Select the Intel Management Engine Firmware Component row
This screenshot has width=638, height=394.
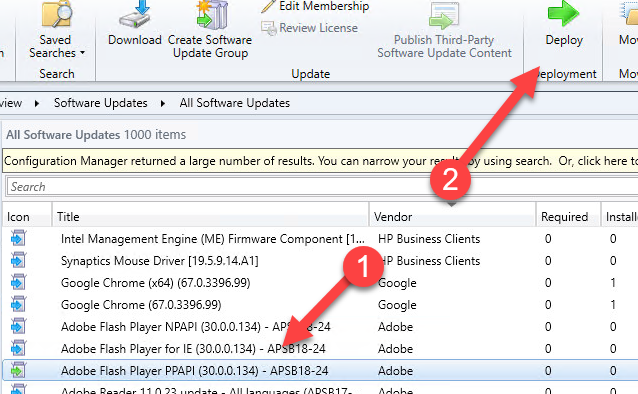click(x=320, y=239)
